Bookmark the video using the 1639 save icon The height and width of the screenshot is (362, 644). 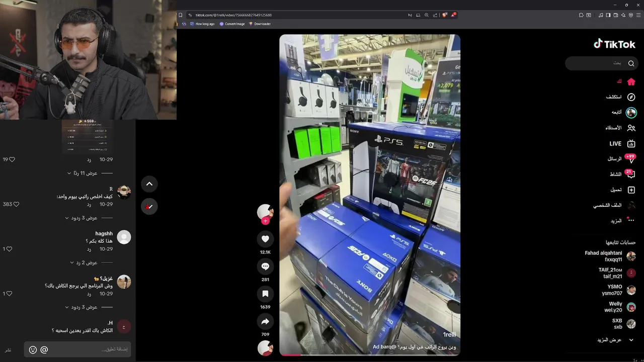265,294
